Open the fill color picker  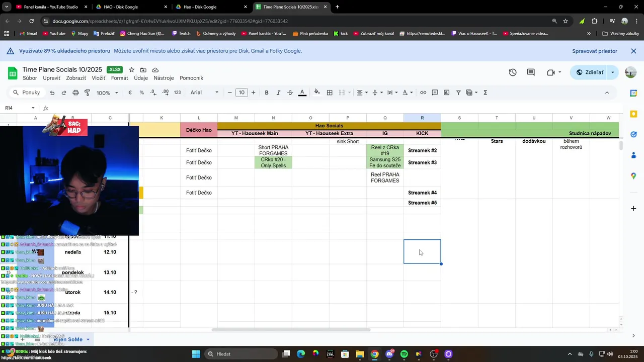click(317, 93)
